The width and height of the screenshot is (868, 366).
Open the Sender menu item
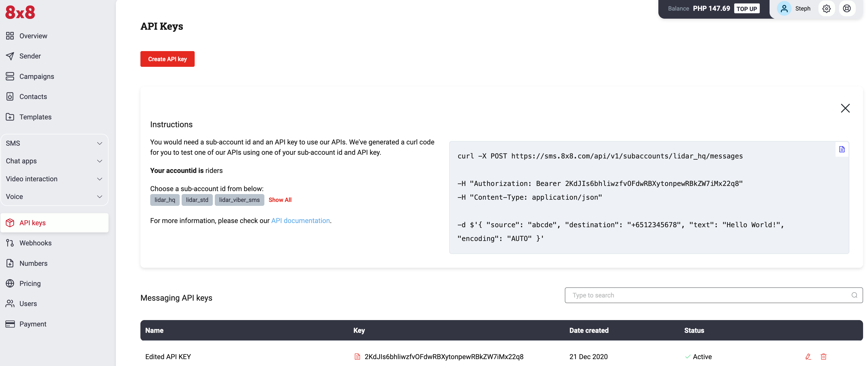tap(30, 56)
